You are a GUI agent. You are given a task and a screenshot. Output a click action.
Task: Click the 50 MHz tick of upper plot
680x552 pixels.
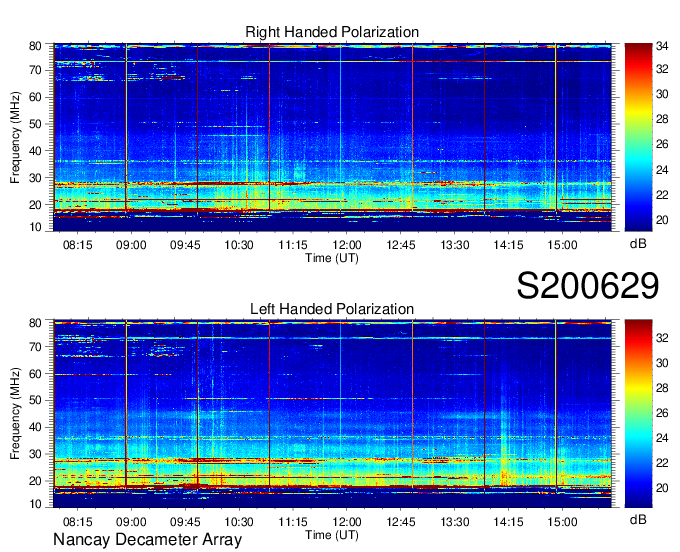click(35, 124)
